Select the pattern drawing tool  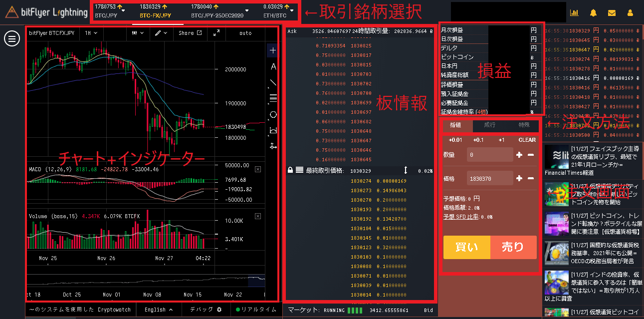pyautogui.click(x=273, y=130)
